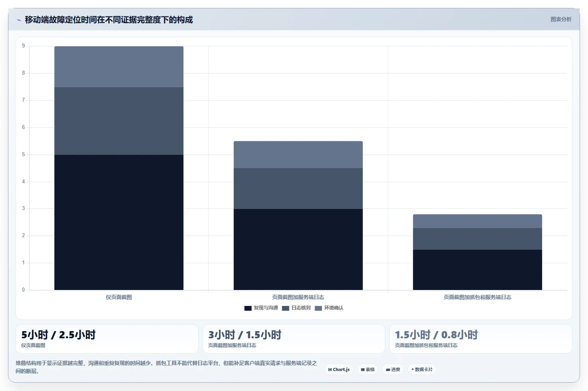Click the 仅页面截图 x-axis label
The height and width of the screenshot is (391, 588).
119,297
